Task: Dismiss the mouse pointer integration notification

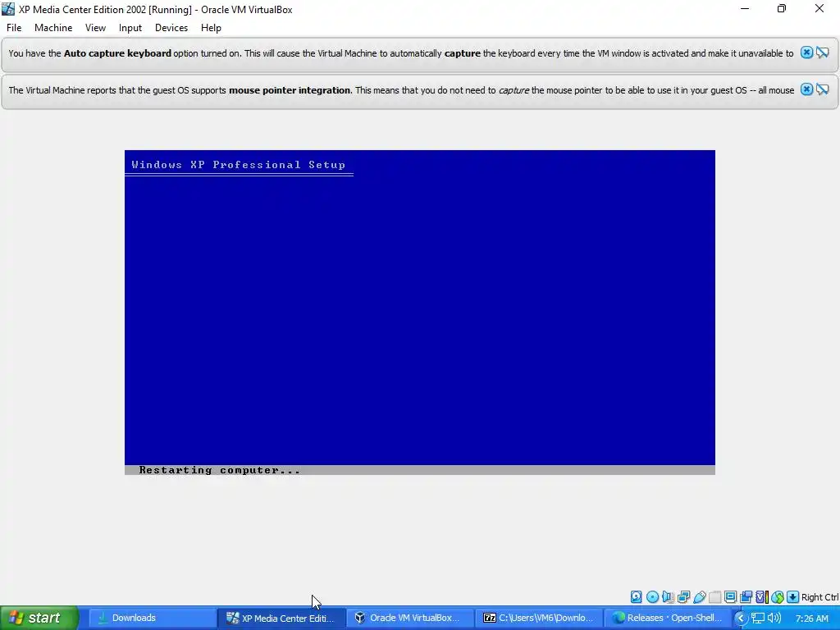Action: click(x=806, y=89)
